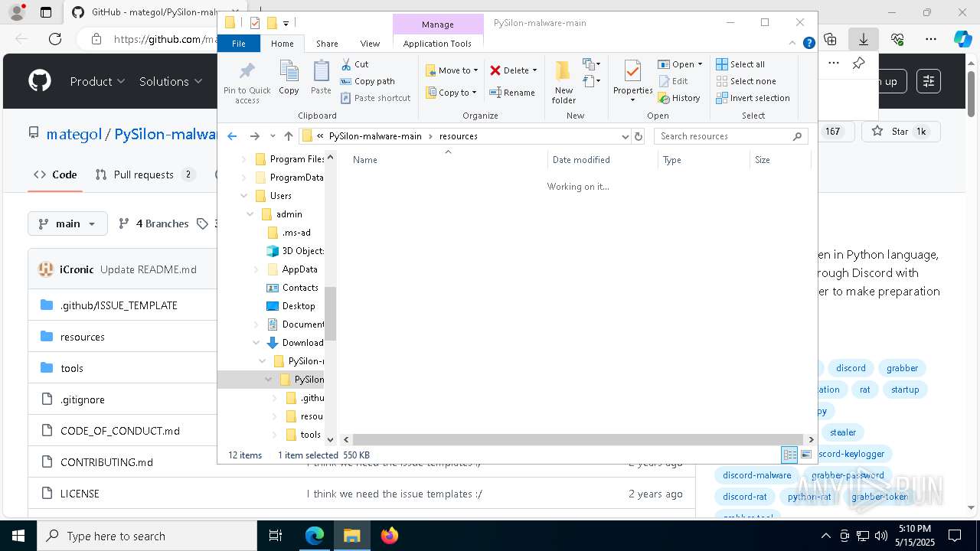The width and height of the screenshot is (980, 551).
Task: Click 4 Branches link on GitHub
Action: click(154, 223)
